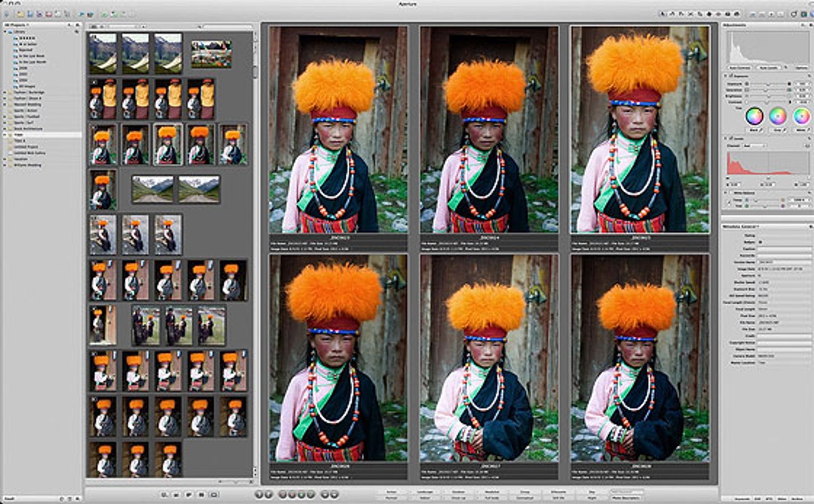
Task: Click the red Reject rating button
Action: click(283, 494)
